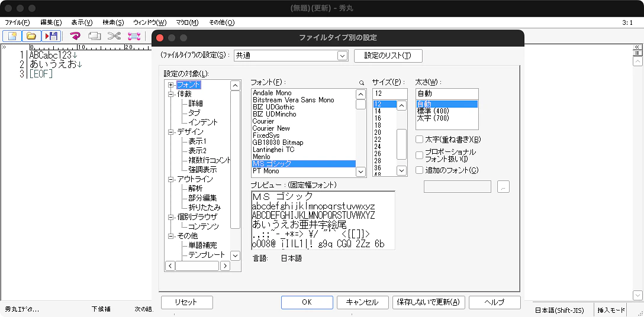Expand the フォント tree node

click(171, 85)
